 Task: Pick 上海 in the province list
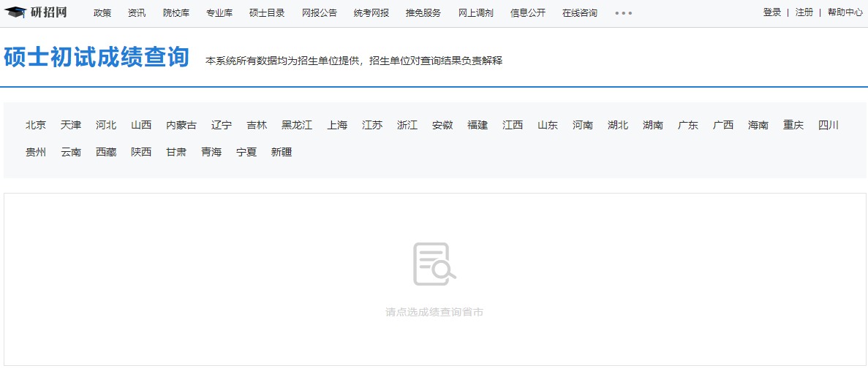[x=337, y=125]
